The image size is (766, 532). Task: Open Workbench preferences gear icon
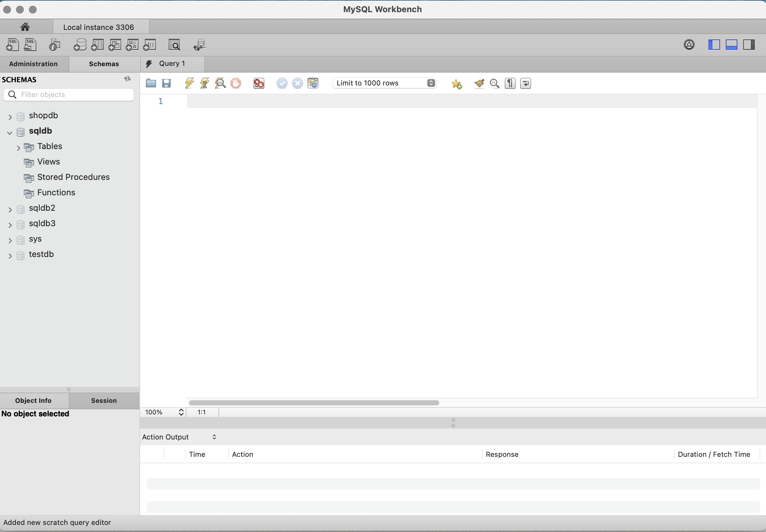point(689,45)
